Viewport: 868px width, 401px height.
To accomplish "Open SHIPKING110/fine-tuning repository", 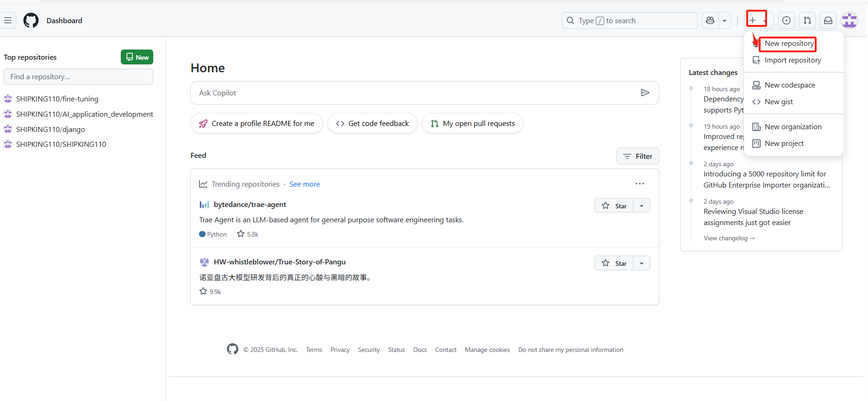I will (57, 99).
